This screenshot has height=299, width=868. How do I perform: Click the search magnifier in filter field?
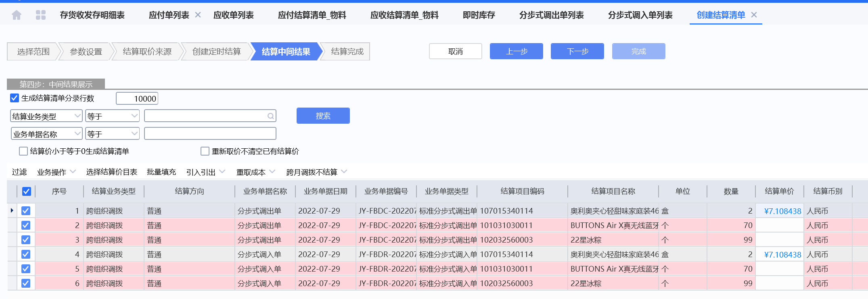(271, 116)
